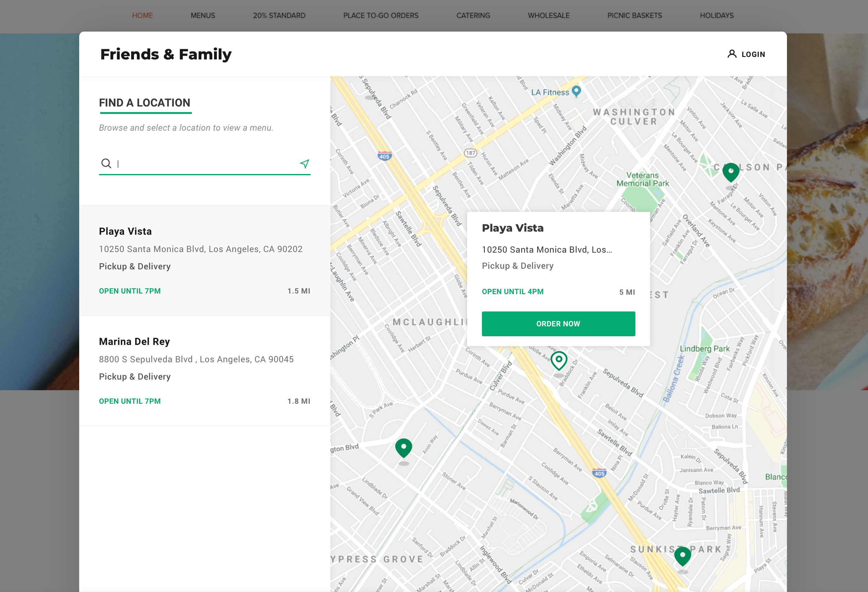Select the Playa Vista location card
The height and width of the screenshot is (592, 868).
pos(204,260)
